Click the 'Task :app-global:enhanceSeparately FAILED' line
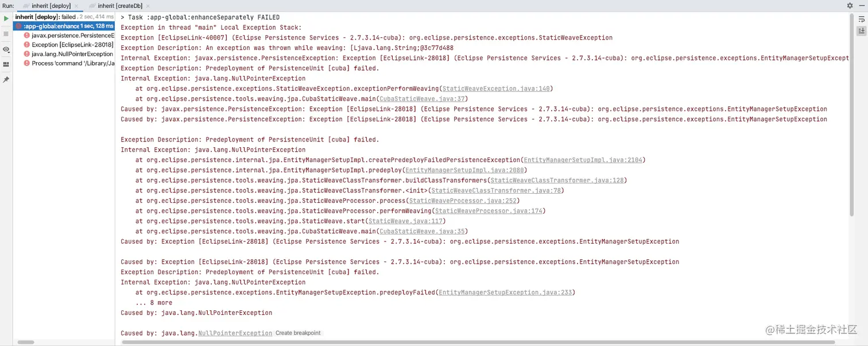Viewport: 868px width, 346px height. pos(200,17)
